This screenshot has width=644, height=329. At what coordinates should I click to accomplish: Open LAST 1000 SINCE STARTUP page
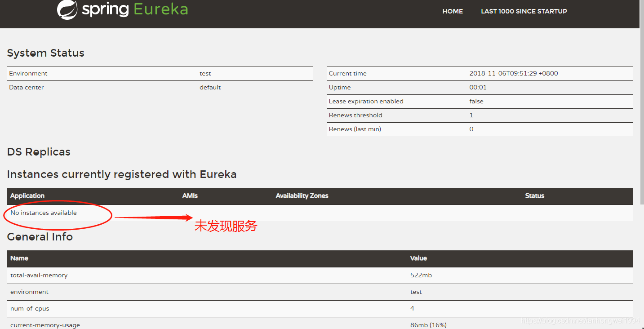coord(524,11)
